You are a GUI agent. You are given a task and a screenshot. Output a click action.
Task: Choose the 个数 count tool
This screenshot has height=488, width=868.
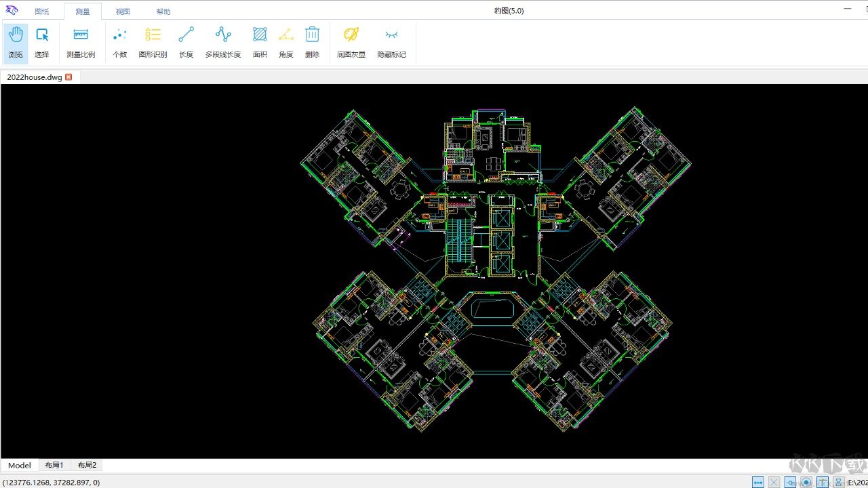(x=119, y=43)
